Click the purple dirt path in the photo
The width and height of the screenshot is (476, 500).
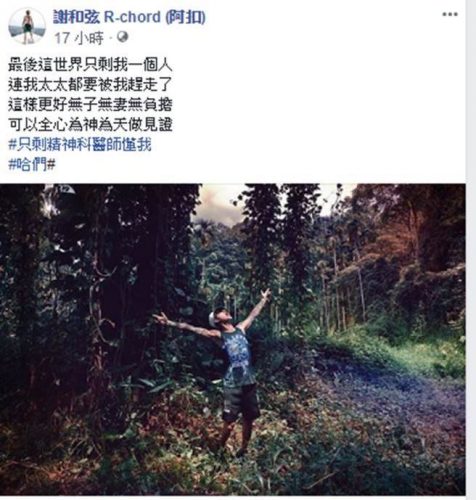(x=393, y=400)
